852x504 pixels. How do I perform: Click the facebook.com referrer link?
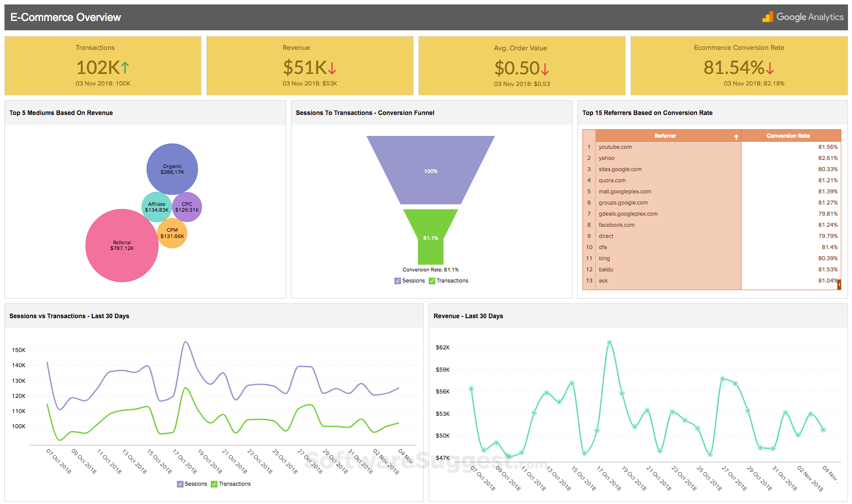pos(616,225)
